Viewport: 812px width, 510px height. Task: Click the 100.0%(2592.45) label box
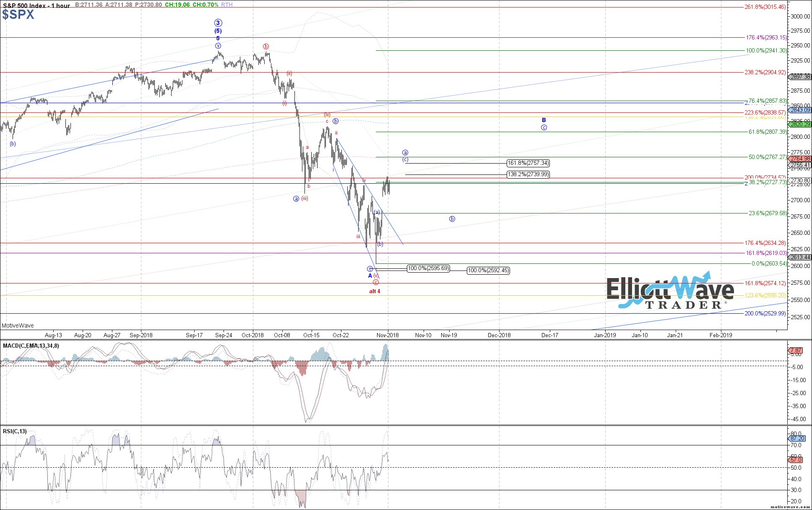point(488,271)
